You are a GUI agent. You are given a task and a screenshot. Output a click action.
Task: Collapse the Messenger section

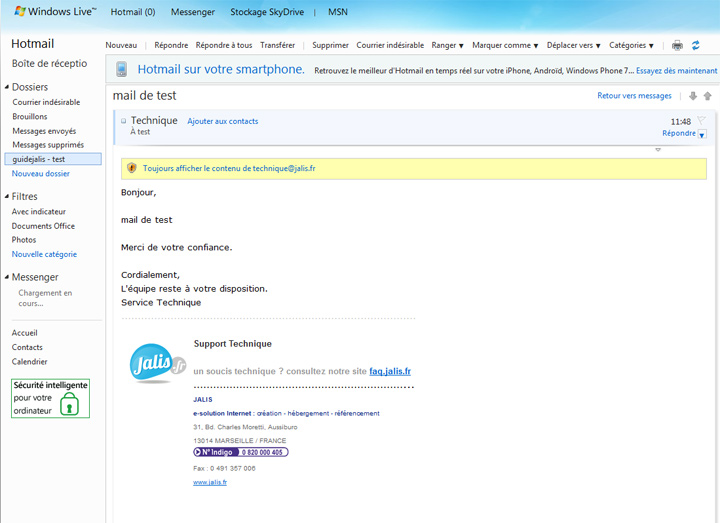coord(6,277)
